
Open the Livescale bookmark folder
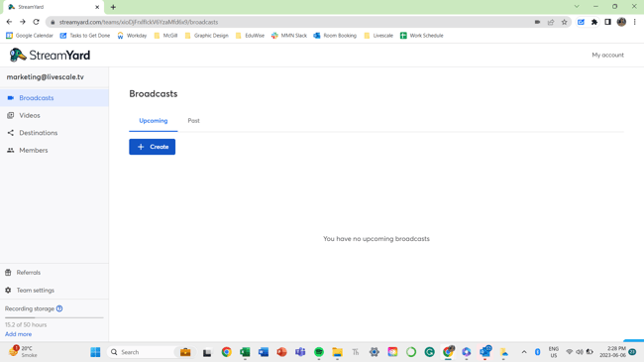coord(378,36)
